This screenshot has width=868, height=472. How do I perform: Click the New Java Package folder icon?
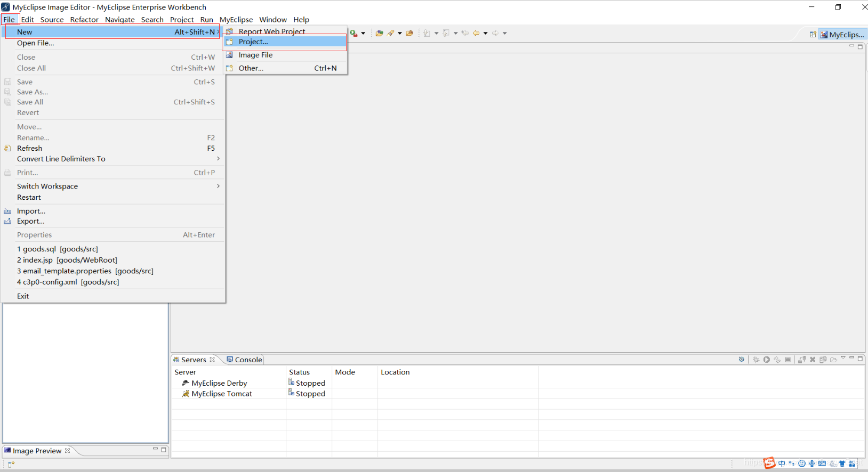tap(379, 33)
